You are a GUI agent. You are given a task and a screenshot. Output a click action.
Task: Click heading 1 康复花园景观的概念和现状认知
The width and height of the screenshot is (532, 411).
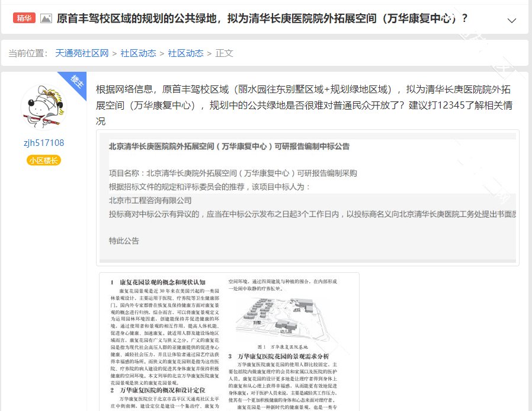point(162,282)
